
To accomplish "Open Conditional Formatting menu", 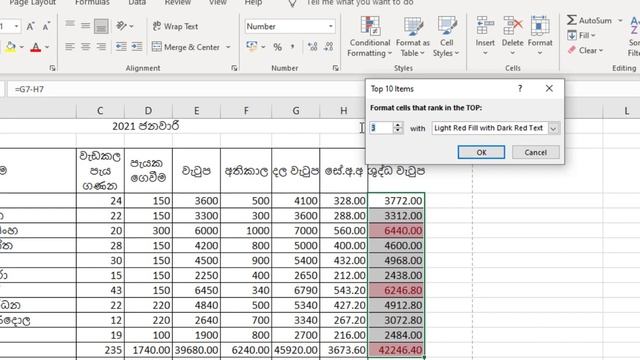I will (x=370, y=37).
